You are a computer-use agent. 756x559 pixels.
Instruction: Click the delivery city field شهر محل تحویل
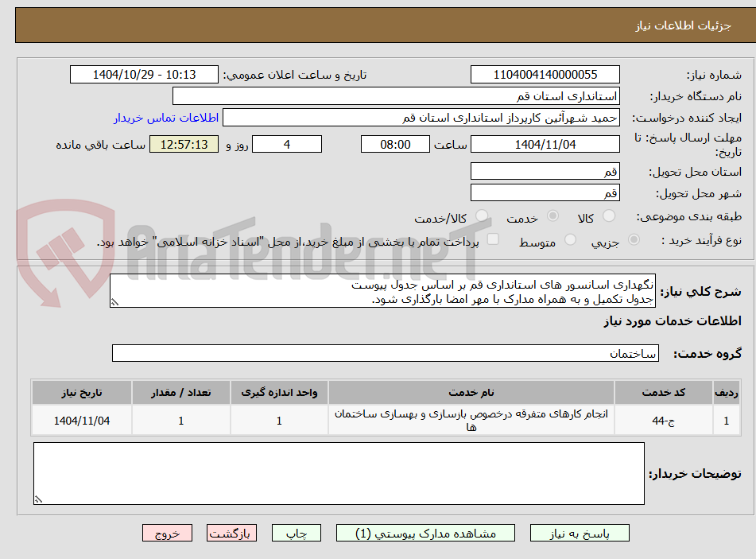tap(545, 193)
